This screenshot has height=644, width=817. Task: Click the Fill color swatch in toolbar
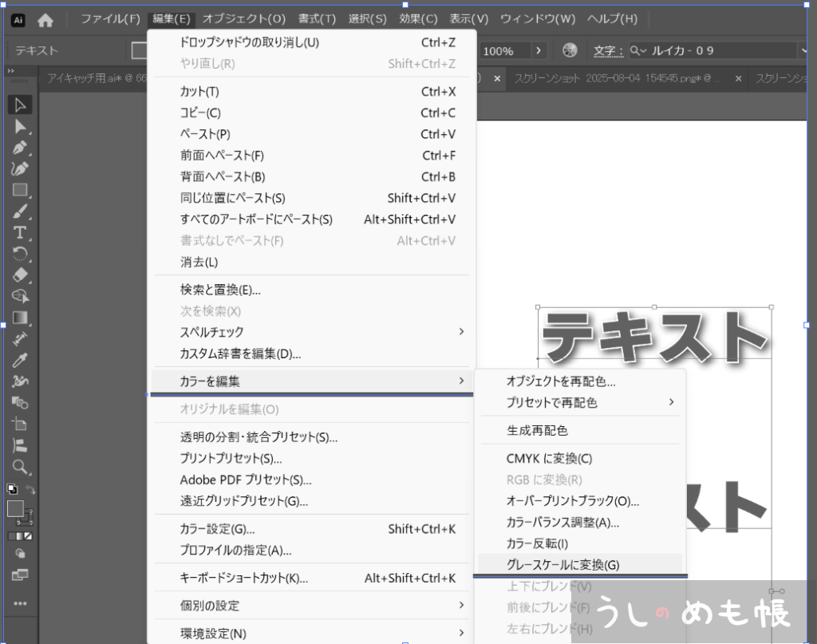[x=15, y=508]
